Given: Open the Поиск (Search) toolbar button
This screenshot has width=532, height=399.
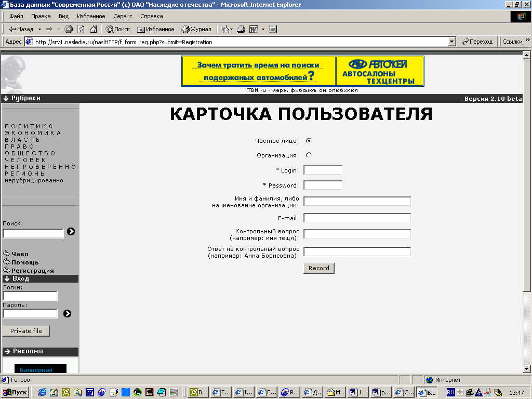Looking at the screenshot, I should click(x=118, y=29).
